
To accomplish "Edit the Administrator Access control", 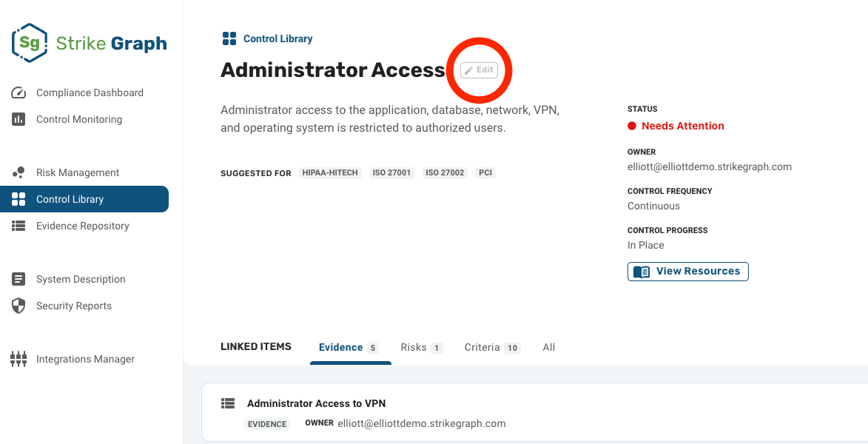I will [480, 70].
